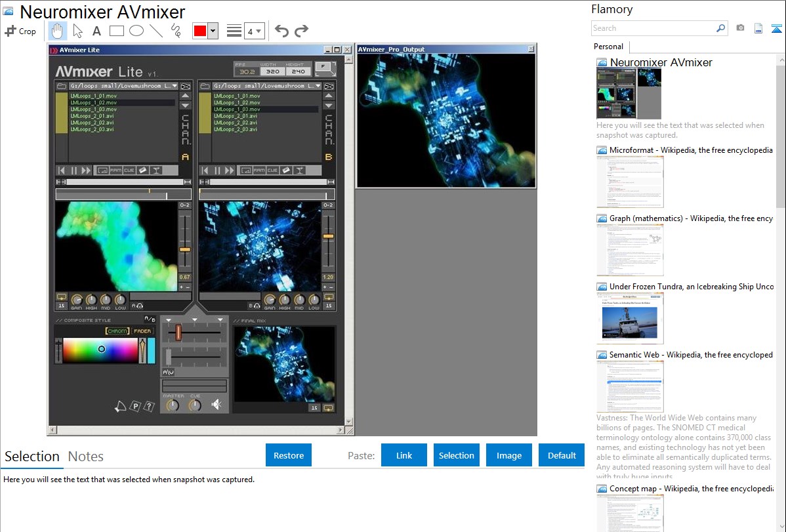The width and height of the screenshot is (786, 532).
Task: Click channel A playlist down arrow
Action: [186, 106]
